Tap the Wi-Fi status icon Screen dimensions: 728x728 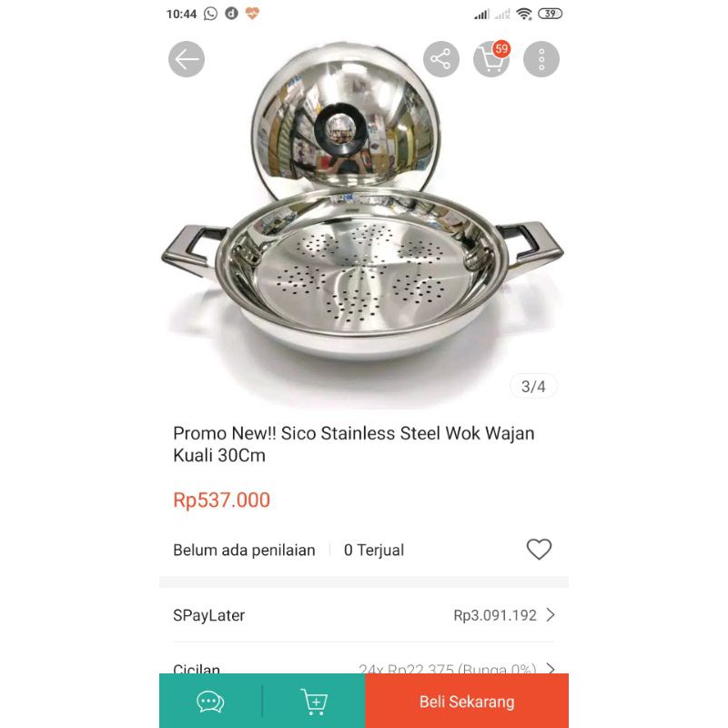tap(524, 14)
